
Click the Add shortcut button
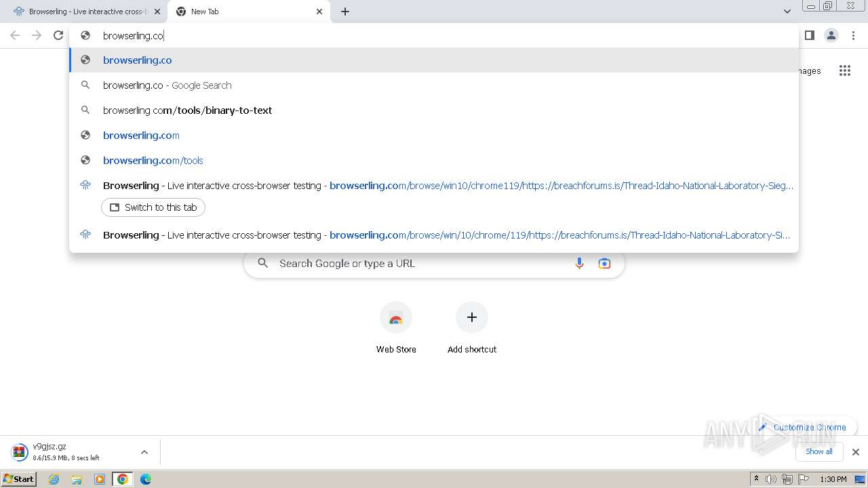click(472, 329)
